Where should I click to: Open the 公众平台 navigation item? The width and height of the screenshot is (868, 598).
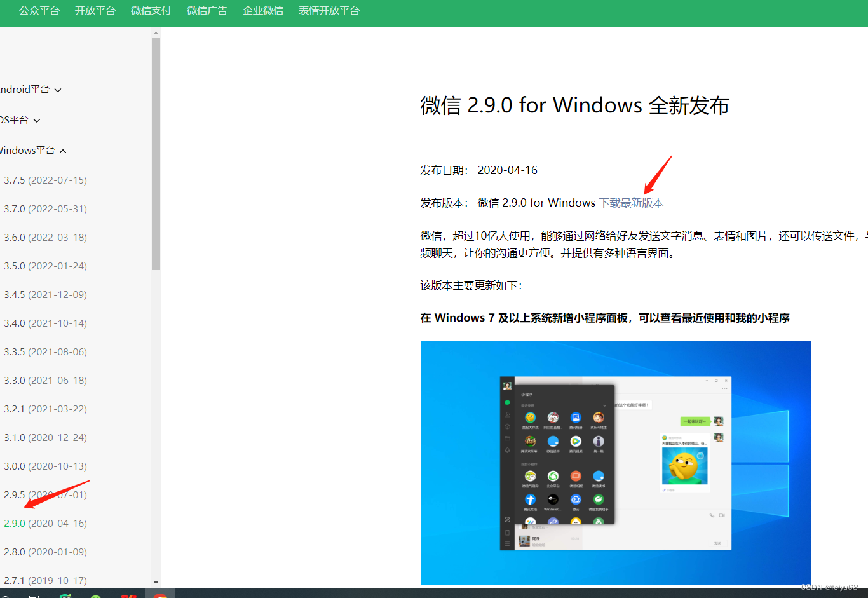click(39, 11)
